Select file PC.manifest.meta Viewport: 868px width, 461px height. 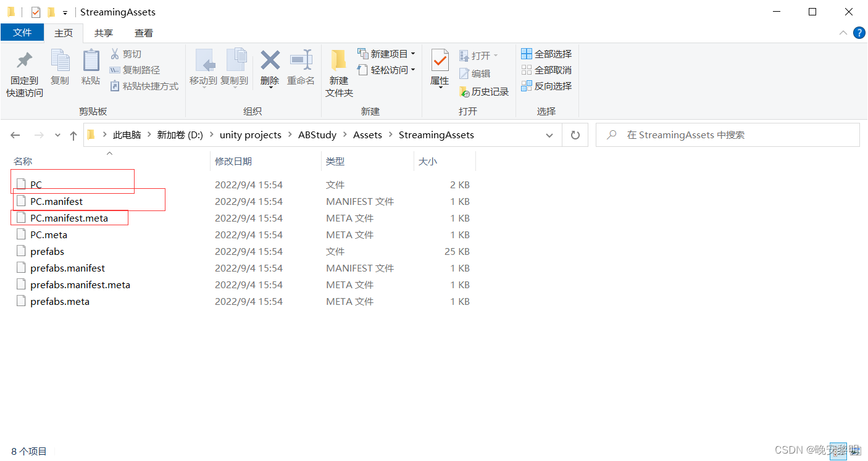click(69, 218)
